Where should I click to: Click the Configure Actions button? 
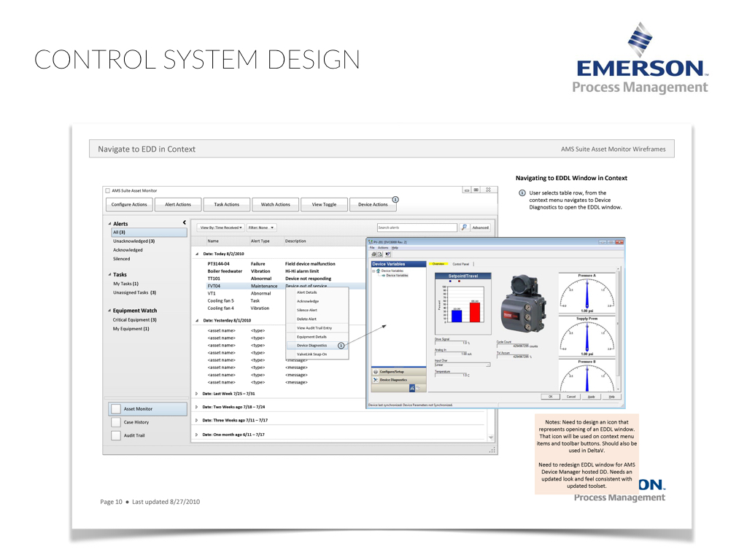(x=129, y=204)
